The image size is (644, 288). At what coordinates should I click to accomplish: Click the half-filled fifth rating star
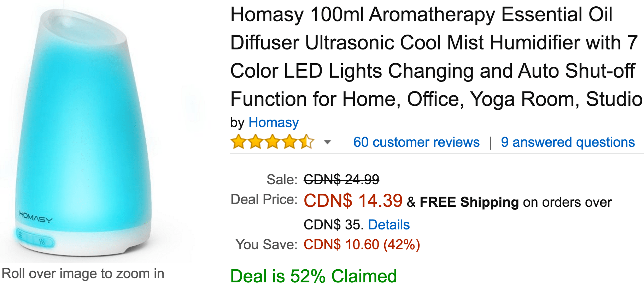[x=306, y=142]
